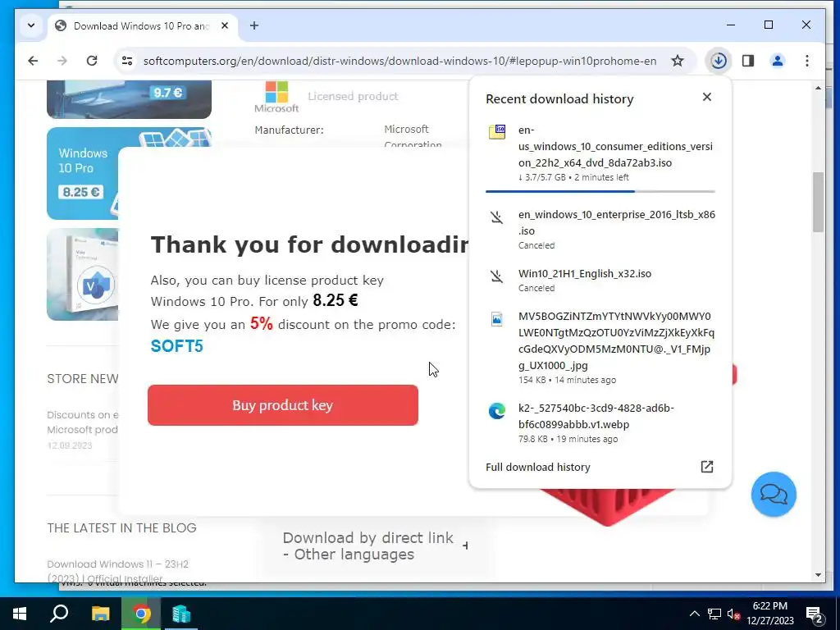Open the notification center icon

coord(815,614)
